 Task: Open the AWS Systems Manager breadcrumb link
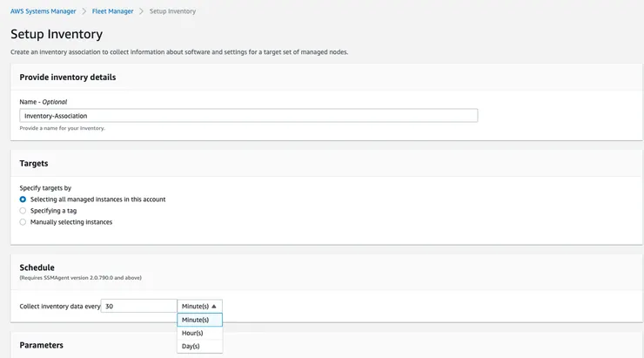pyautogui.click(x=43, y=11)
